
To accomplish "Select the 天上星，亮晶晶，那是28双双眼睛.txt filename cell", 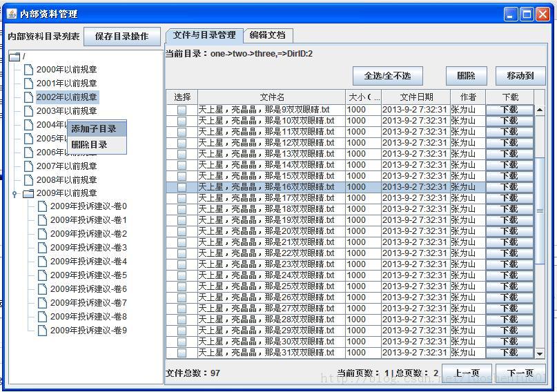I will pos(271,320).
